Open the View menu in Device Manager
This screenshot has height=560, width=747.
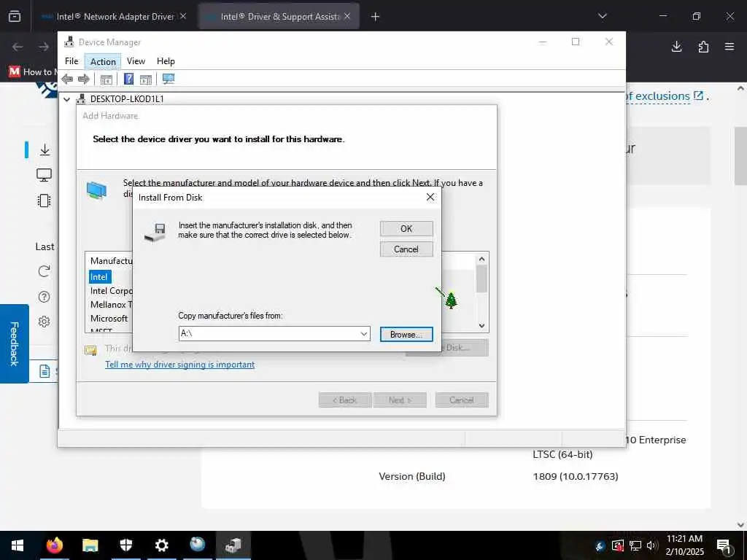pyautogui.click(x=136, y=61)
